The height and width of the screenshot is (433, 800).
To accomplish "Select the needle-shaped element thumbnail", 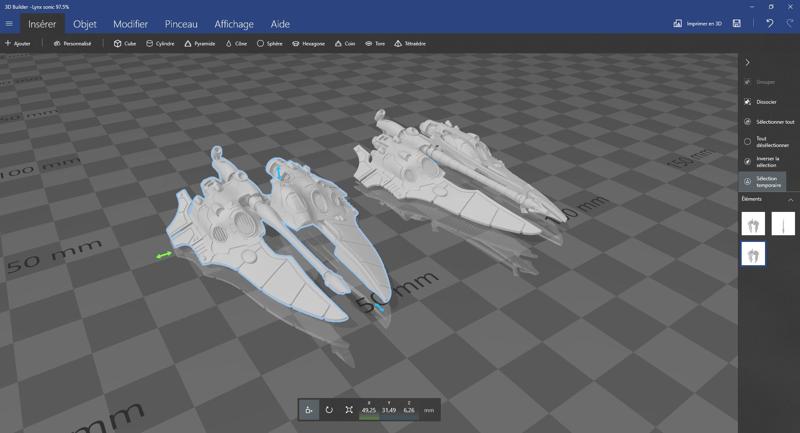I will 783,224.
